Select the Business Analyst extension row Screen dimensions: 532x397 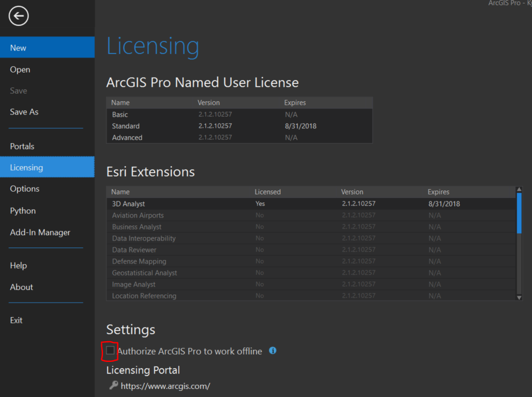[311, 227]
